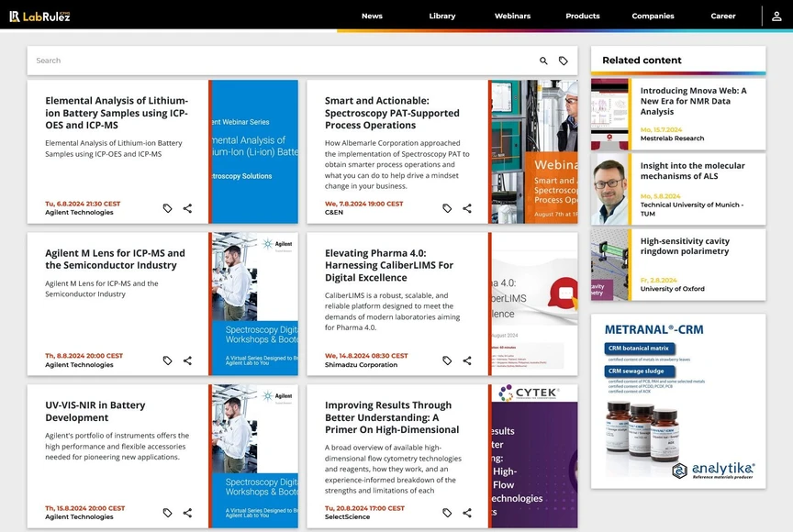Click the Cytek purple webinar image
The image size is (793, 532).
pos(534,456)
